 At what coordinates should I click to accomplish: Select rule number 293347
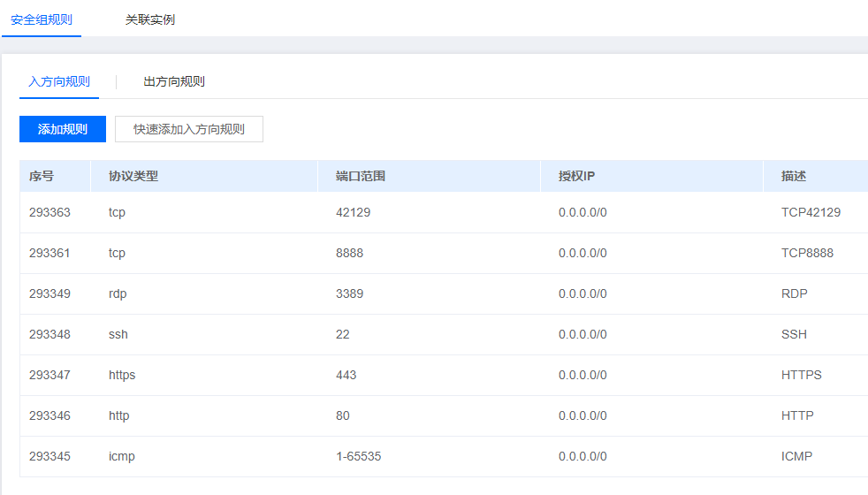(49, 376)
